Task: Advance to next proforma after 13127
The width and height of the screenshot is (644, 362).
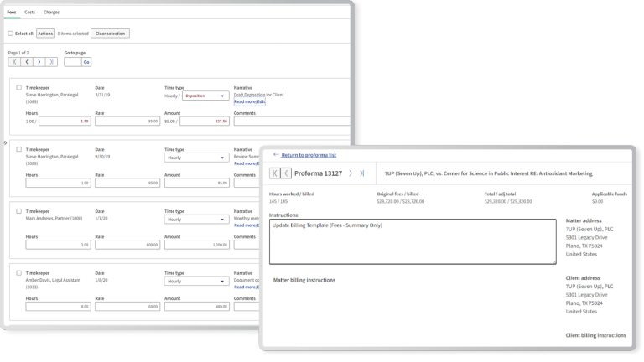Action: pos(350,173)
